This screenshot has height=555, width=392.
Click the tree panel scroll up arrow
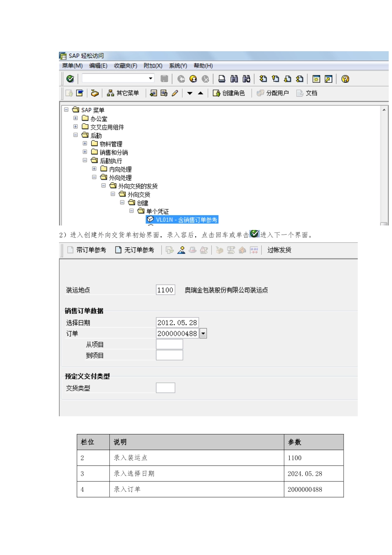click(384, 110)
